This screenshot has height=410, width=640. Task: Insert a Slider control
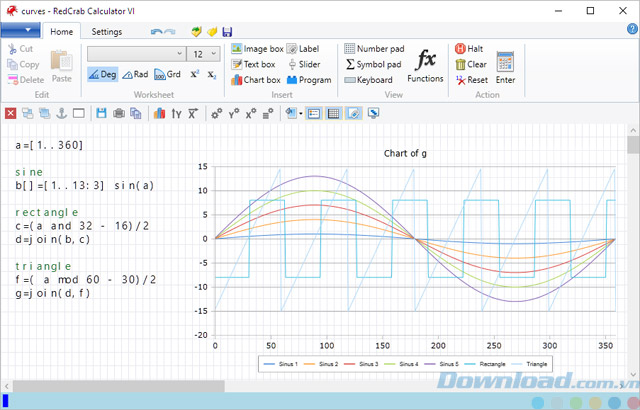point(304,64)
